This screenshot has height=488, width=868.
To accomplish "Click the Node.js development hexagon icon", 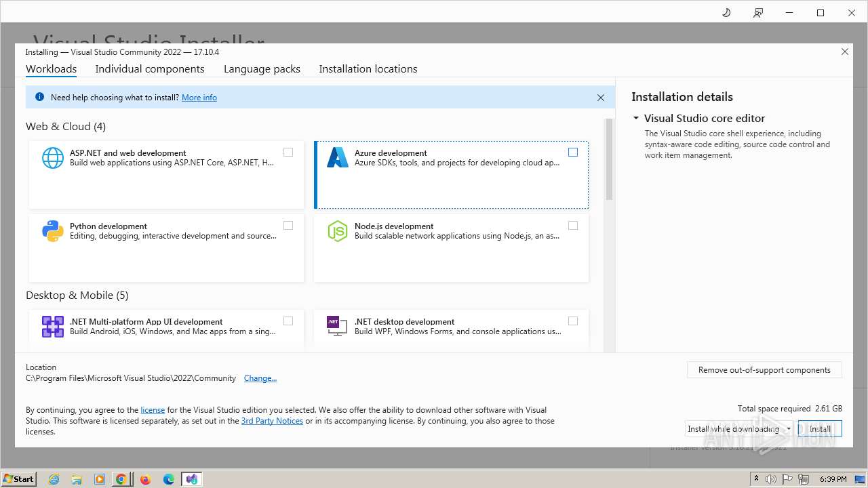I will click(x=338, y=231).
